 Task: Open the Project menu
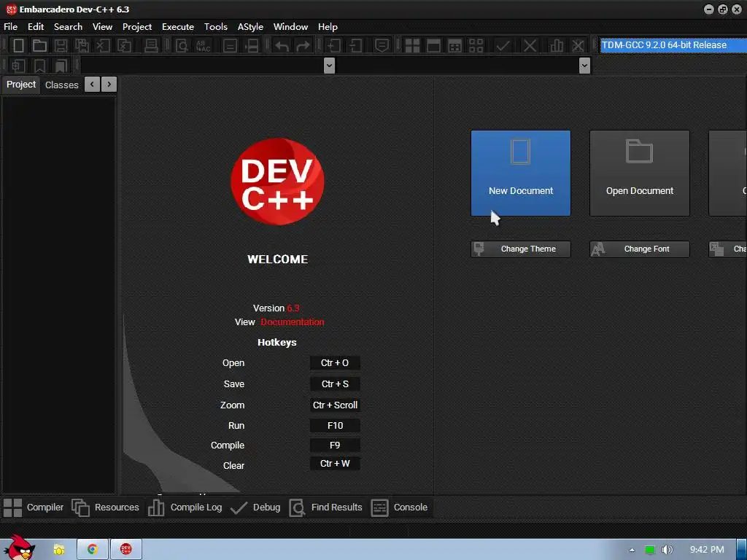[137, 27]
